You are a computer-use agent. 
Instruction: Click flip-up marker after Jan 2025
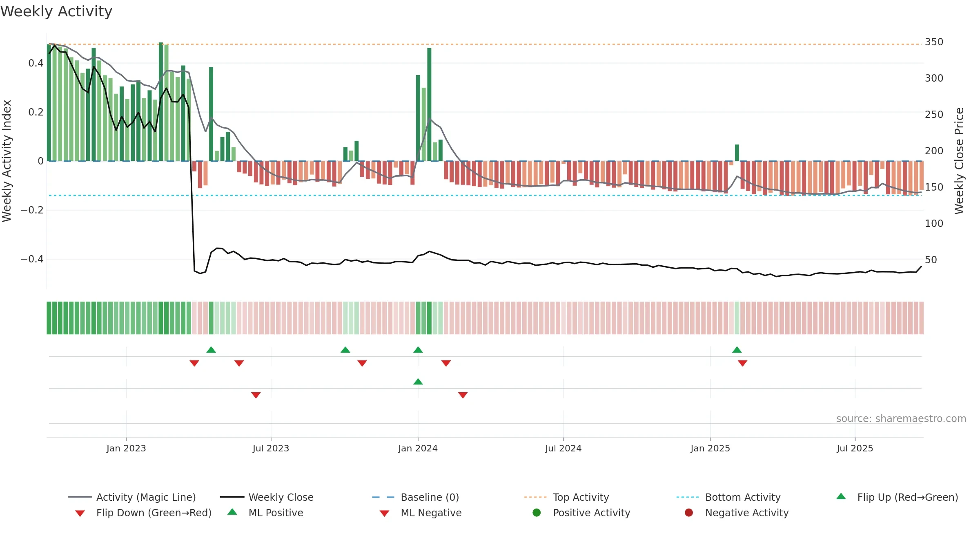click(737, 350)
